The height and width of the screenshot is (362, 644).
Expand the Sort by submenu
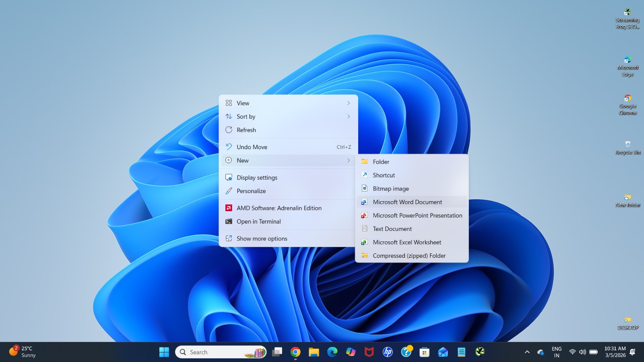(x=288, y=117)
